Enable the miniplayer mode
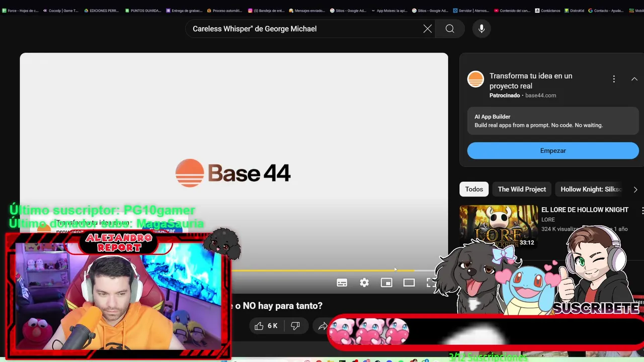 (386, 283)
